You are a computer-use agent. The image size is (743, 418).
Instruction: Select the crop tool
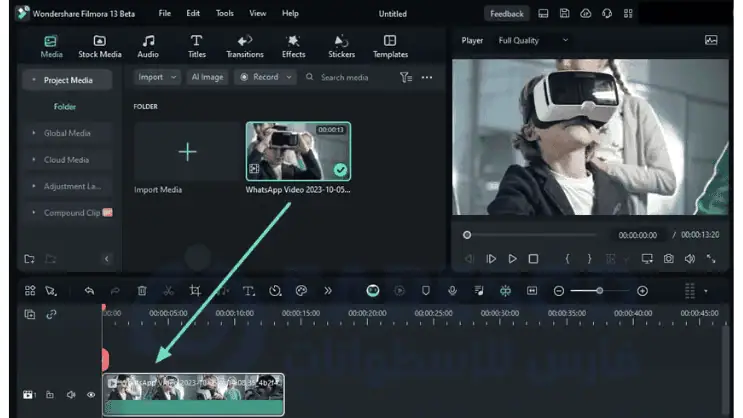pyautogui.click(x=195, y=291)
